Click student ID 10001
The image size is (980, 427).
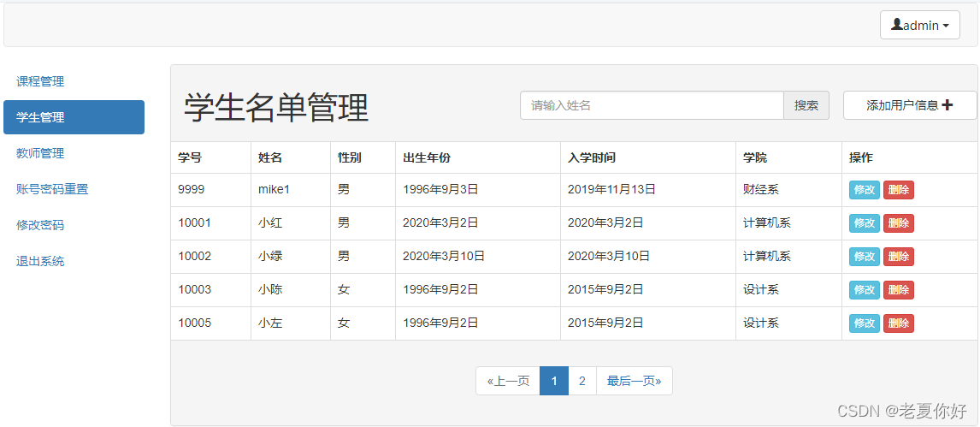click(194, 222)
